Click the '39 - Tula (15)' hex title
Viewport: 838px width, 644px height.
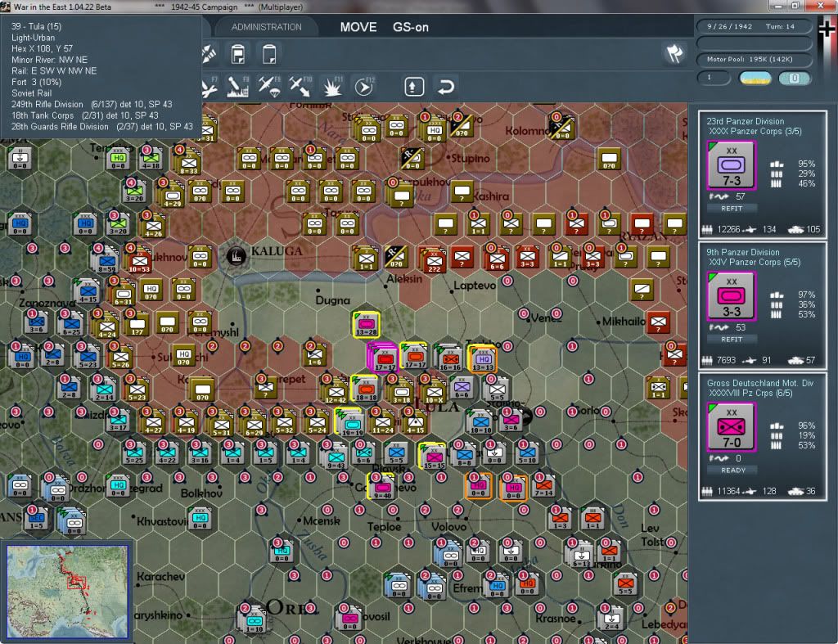(x=36, y=26)
